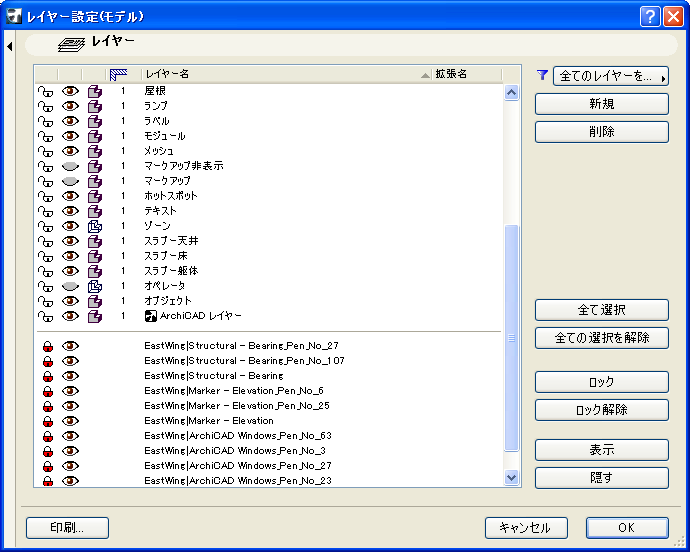
Task: Click wireframe icon of オペレータ layer
Action: pos(95,286)
